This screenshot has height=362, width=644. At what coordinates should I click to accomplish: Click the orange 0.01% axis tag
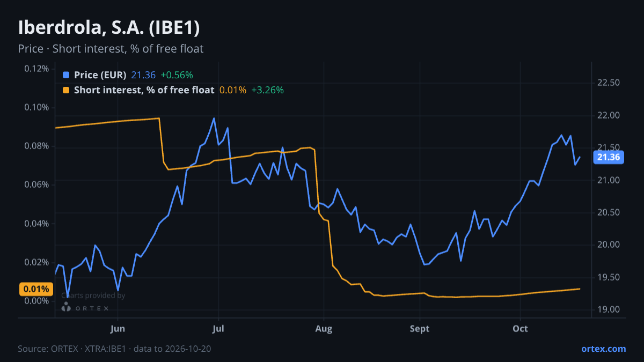[x=36, y=289]
